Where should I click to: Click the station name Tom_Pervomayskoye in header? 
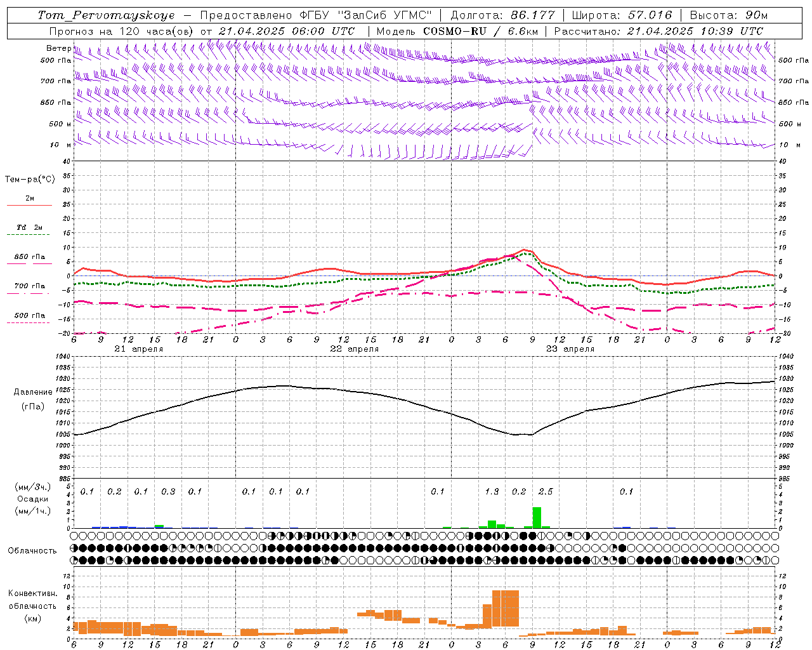click(106, 15)
